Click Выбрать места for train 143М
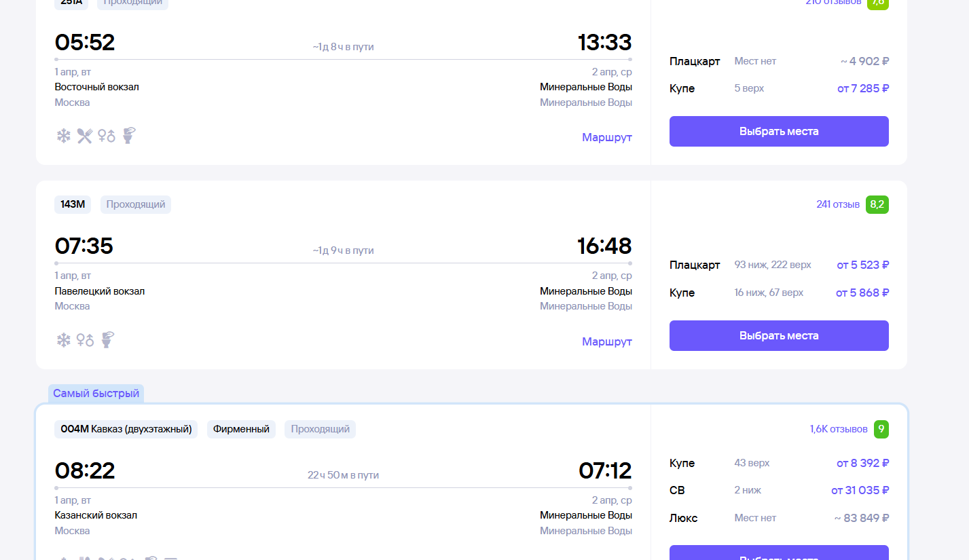Image resolution: width=969 pixels, height=560 pixels. [779, 335]
